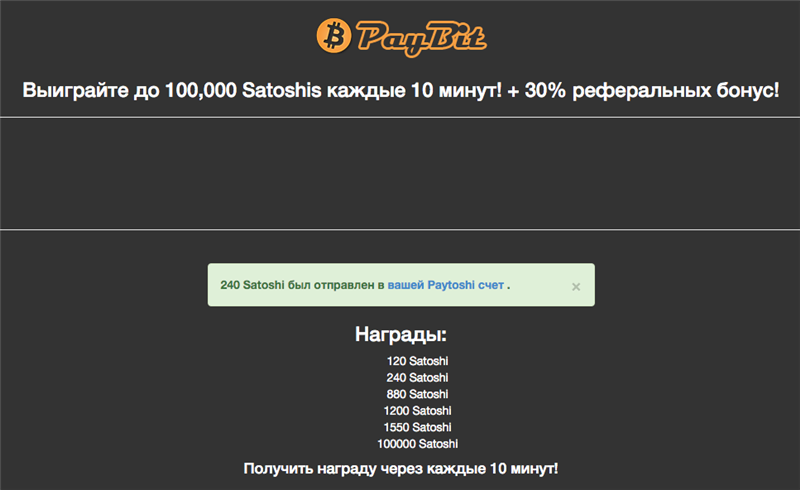Select the 1550 Satoshi reward entry

(x=417, y=427)
